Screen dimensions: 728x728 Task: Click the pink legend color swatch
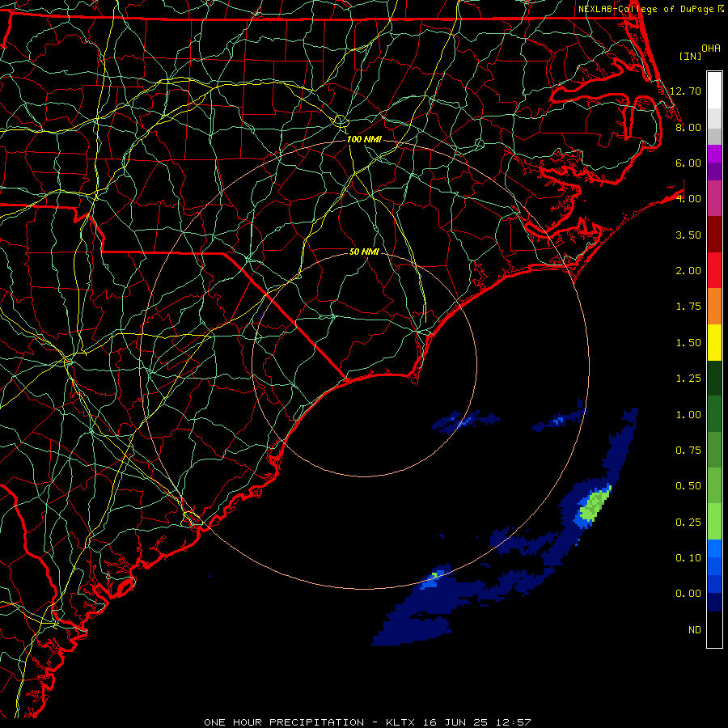point(714,198)
